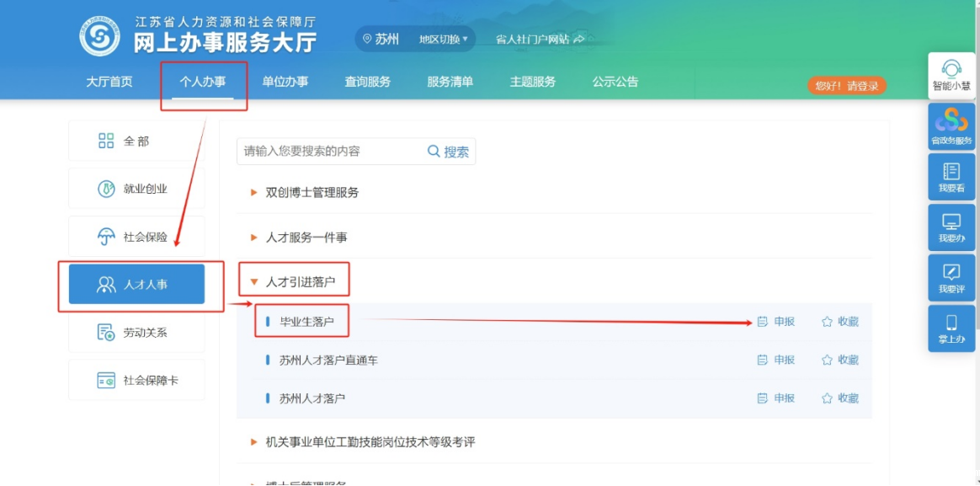The width and height of the screenshot is (980, 486).
Task: Switch to the 单位办事 nav tab
Action: tap(285, 82)
